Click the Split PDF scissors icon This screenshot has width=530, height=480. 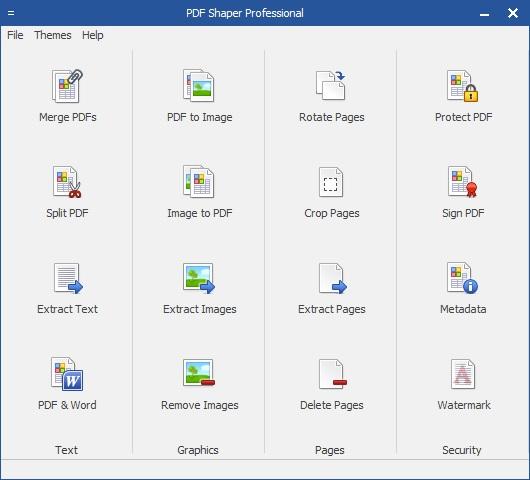click(67, 182)
